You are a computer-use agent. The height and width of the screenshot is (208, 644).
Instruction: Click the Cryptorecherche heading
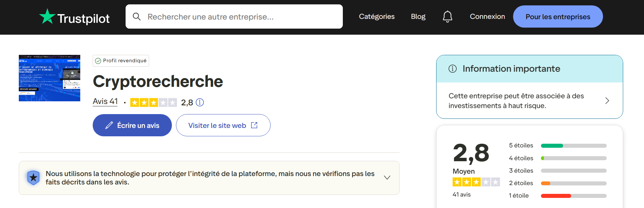point(158,81)
